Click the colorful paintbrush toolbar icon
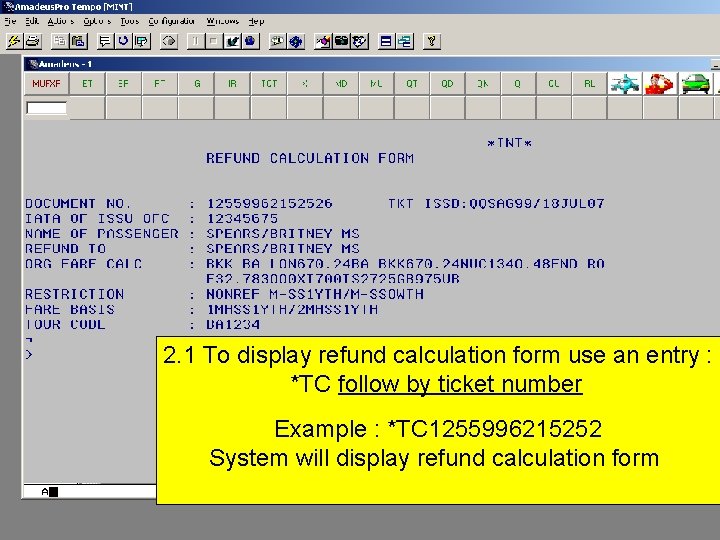Image resolution: width=720 pixels, height=540 pixels. [323, 41]
